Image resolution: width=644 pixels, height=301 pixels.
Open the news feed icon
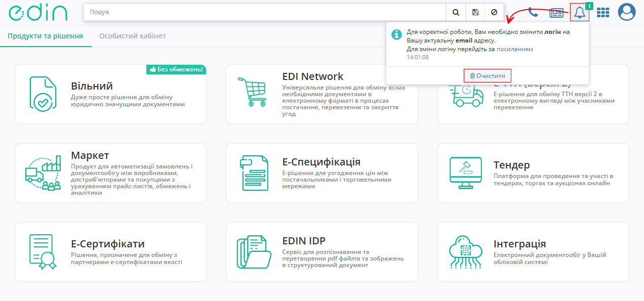tap(557, 13)
